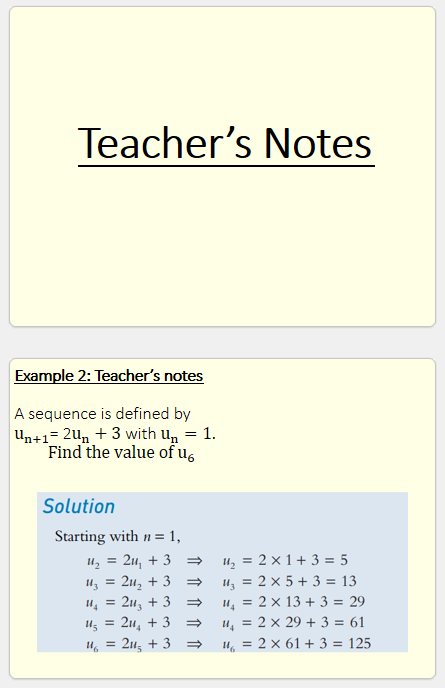Click the equation u2 = 2u1 + 3

tap(129, 561)
